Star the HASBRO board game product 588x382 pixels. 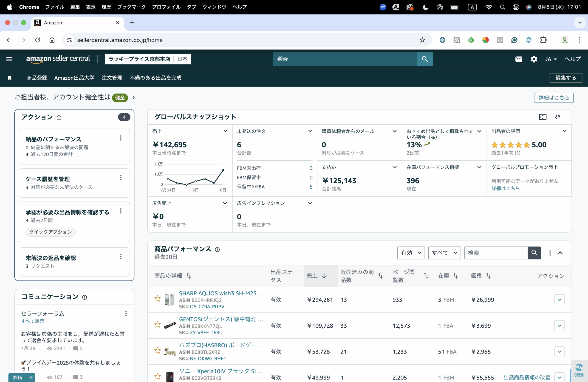point(157,351)
